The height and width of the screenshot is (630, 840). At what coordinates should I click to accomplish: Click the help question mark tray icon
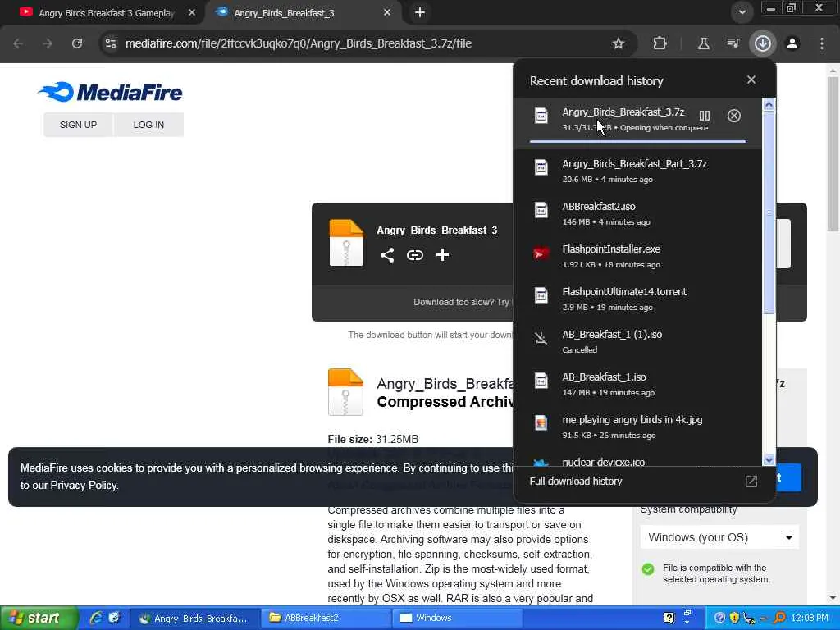click(x=720, y=618)
